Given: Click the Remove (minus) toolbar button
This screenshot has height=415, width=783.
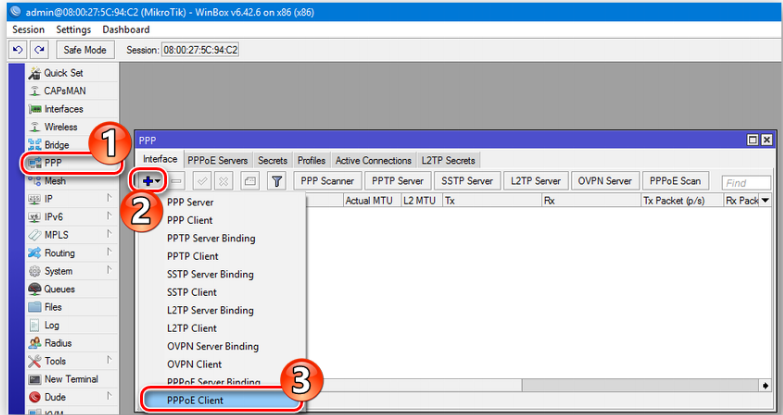Looking at the screenshot, I should click(176, 181).
